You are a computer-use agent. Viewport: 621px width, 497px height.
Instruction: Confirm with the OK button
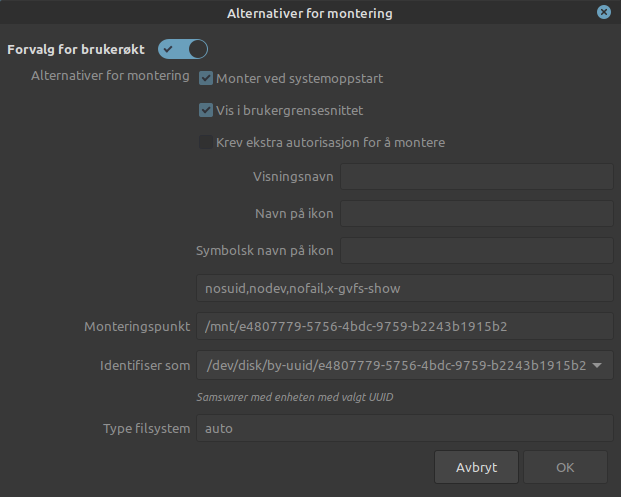pyautogui.click(x=565, y=467)
